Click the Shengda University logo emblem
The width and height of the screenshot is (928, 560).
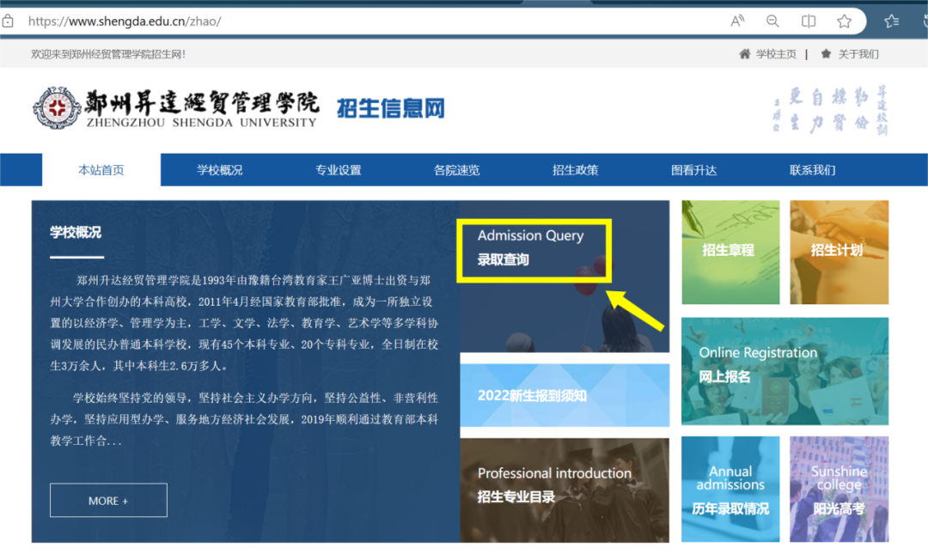pos(57,108)
